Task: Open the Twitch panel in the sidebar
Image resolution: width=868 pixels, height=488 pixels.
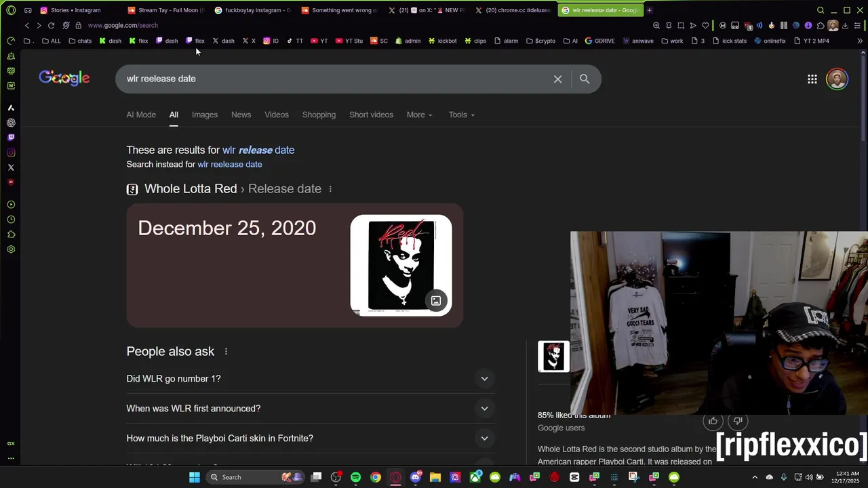Action: pyautogui.click(x=11, y=138)
